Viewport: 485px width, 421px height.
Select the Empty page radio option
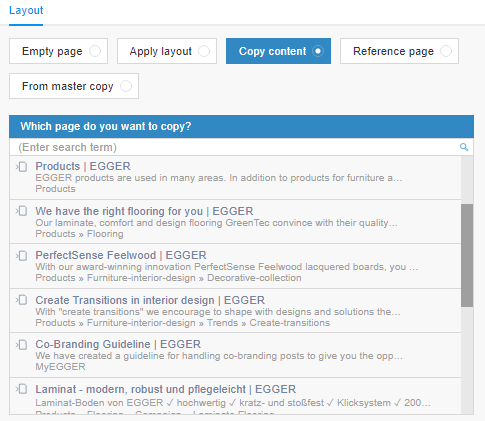[58, 51]
